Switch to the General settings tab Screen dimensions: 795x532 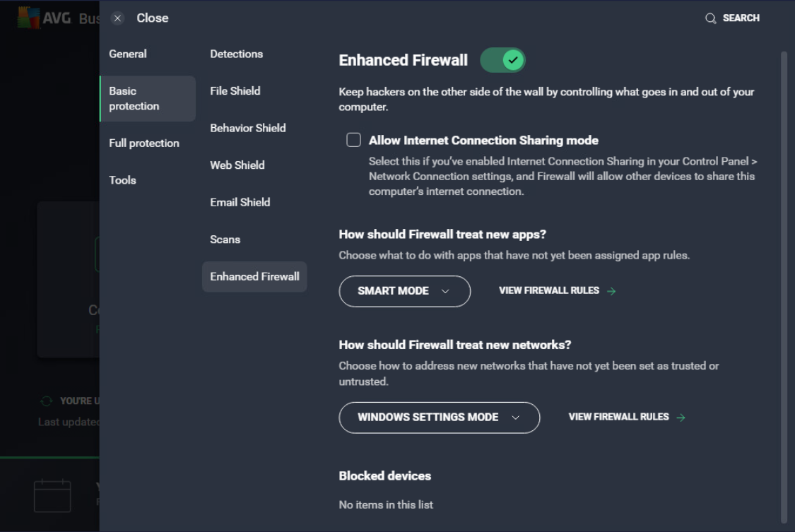coord(128,53)
